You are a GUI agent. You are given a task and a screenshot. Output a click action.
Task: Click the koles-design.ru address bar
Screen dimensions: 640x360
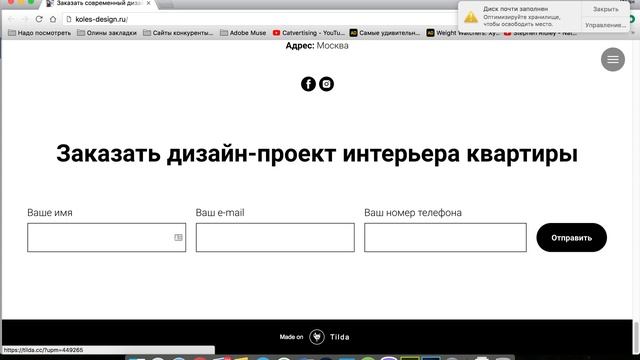point(261,19)
